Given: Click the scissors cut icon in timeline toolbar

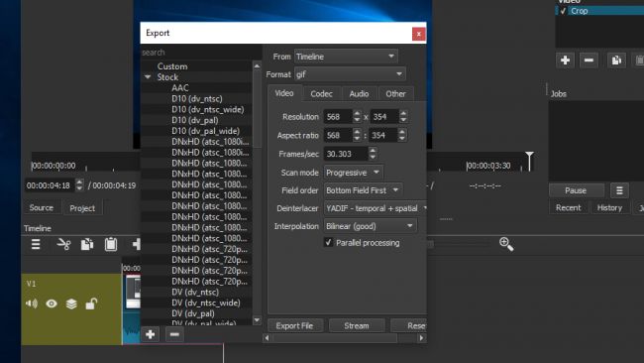Looking at the screenshot, I should 63,244.
